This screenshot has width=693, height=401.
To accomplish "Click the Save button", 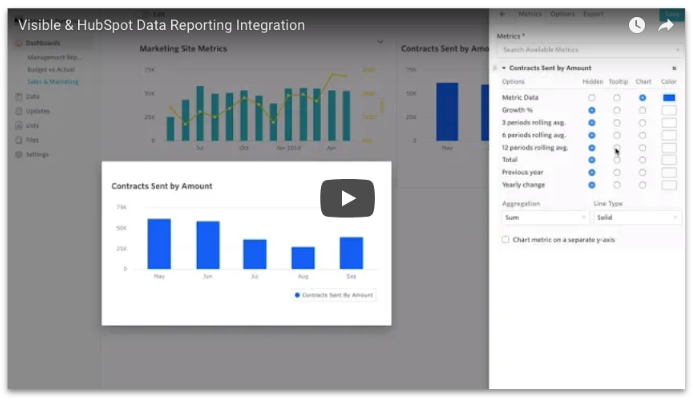I will pyautogui.click(x=671, y=14).
